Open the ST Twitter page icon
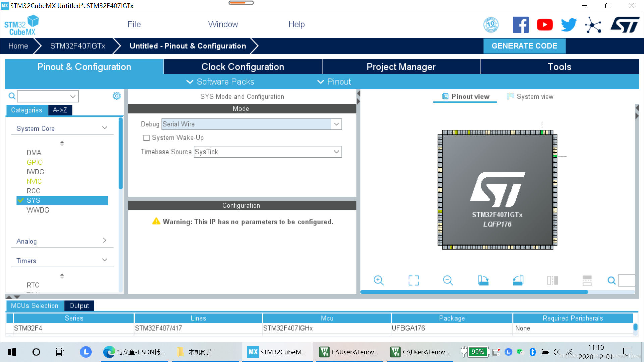This screenshot has height=362, width=644. (x=569, y=25)
